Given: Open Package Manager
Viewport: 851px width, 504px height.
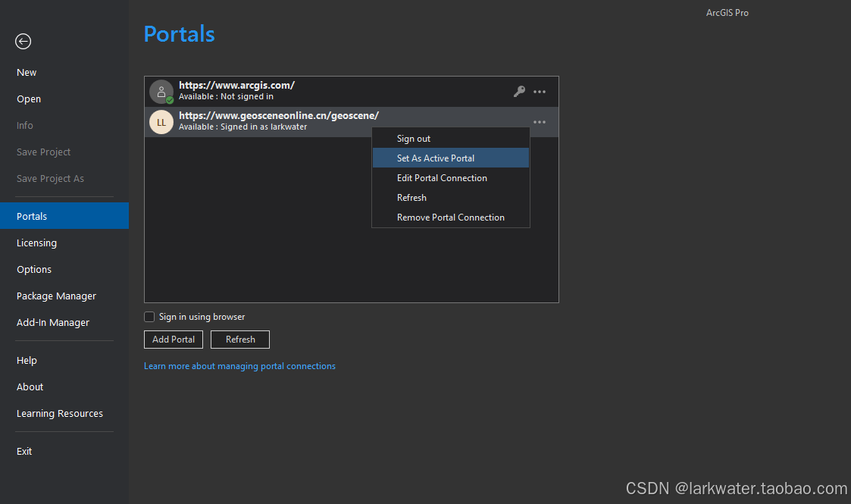Looking at the screenshot, I should pos(64,296).
